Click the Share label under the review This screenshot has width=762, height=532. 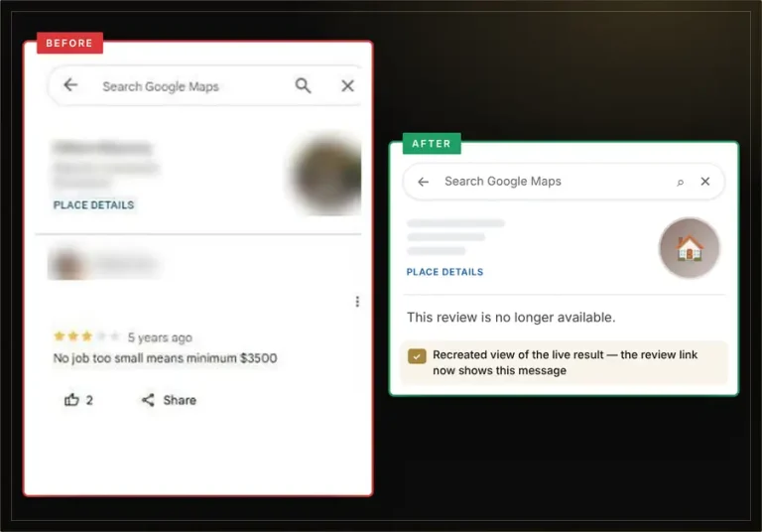point(180,400)
